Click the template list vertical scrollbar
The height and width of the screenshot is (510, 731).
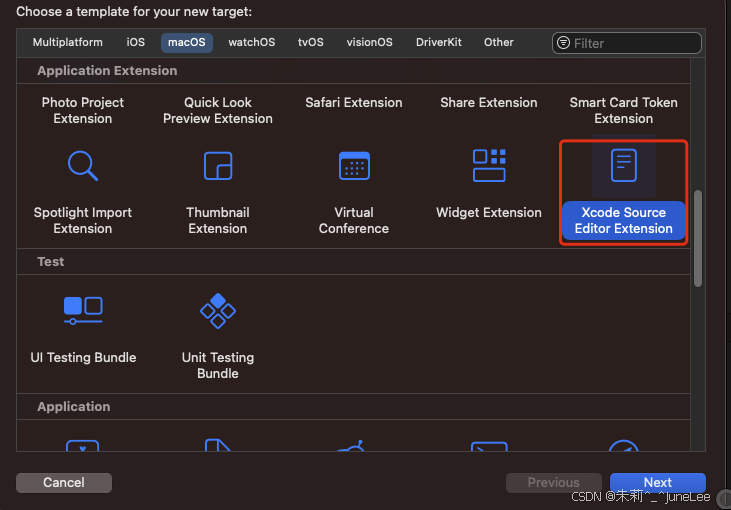697,238
